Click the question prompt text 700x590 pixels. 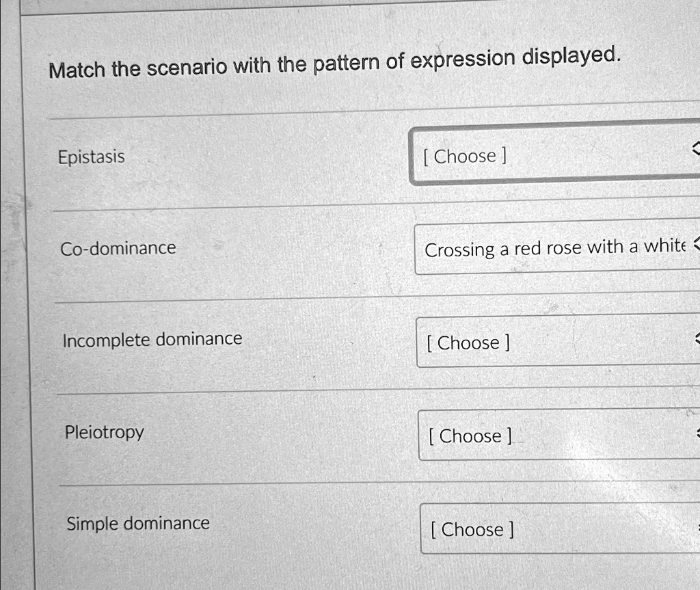[335, 62]
